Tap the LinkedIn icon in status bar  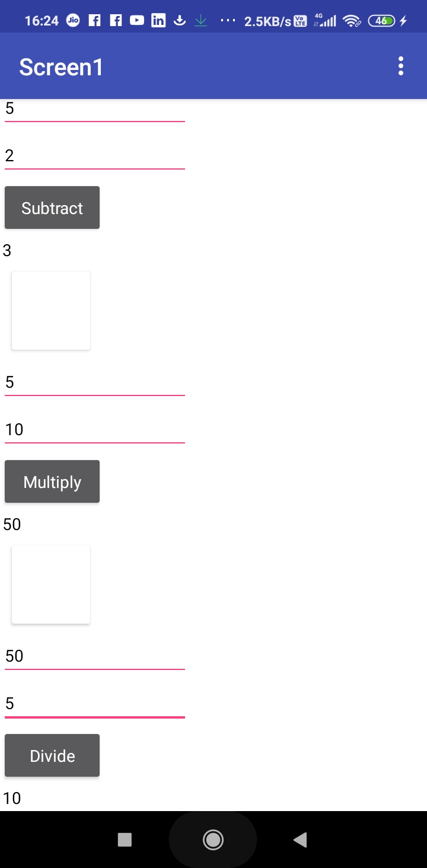click(158, 21)
